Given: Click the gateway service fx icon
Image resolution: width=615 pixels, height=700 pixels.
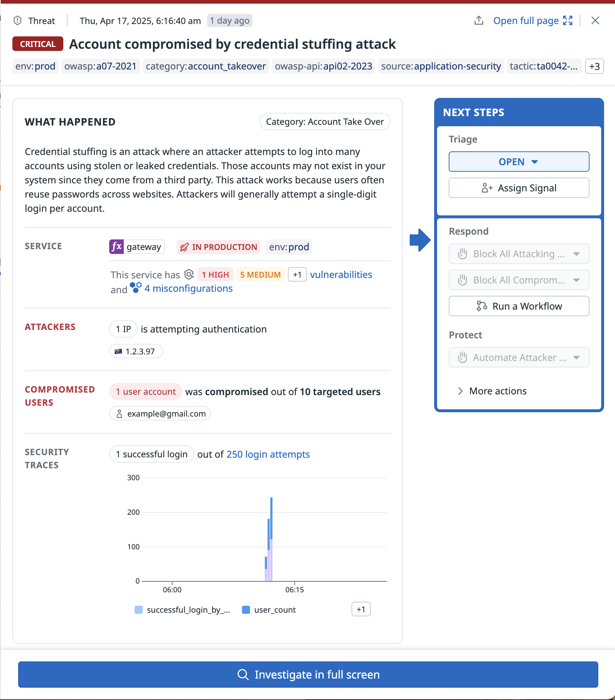Looking at the screenshot, I should pyautogui.click(x=116, y=247).
